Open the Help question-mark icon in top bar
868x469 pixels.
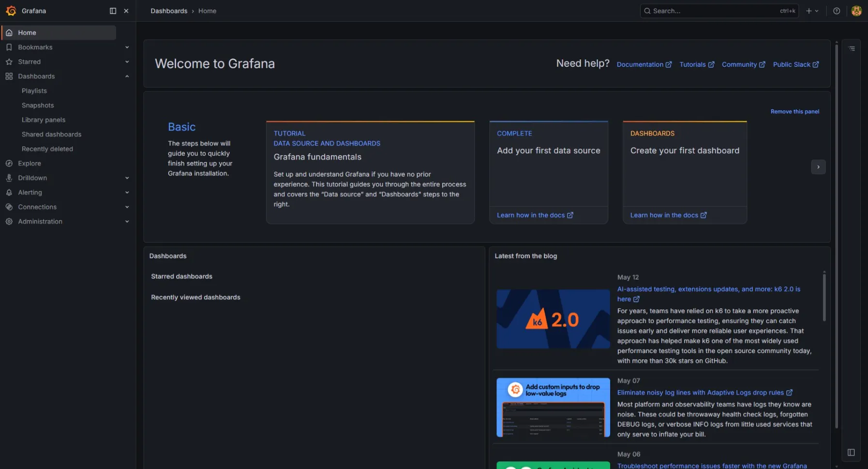(x=837, y=11)
